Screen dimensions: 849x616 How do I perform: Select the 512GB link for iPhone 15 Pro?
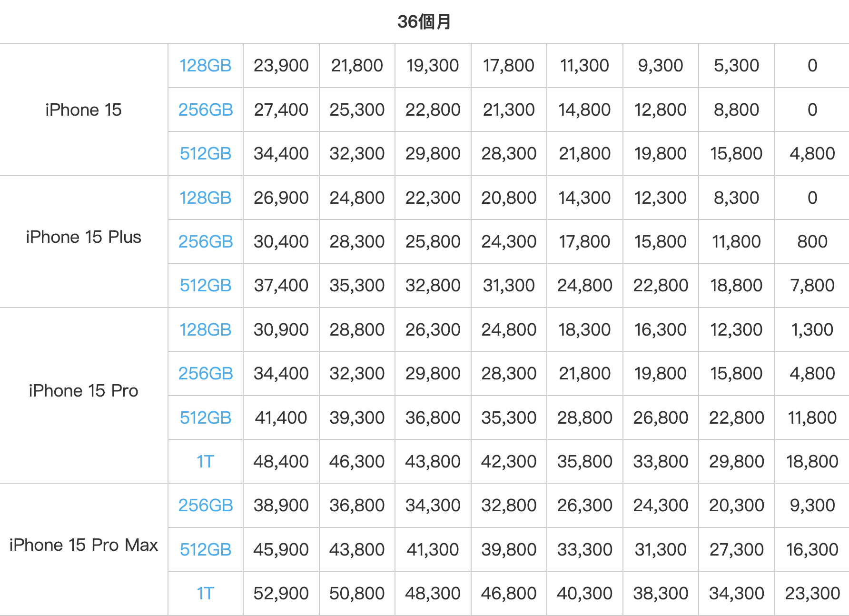(205, 418)
